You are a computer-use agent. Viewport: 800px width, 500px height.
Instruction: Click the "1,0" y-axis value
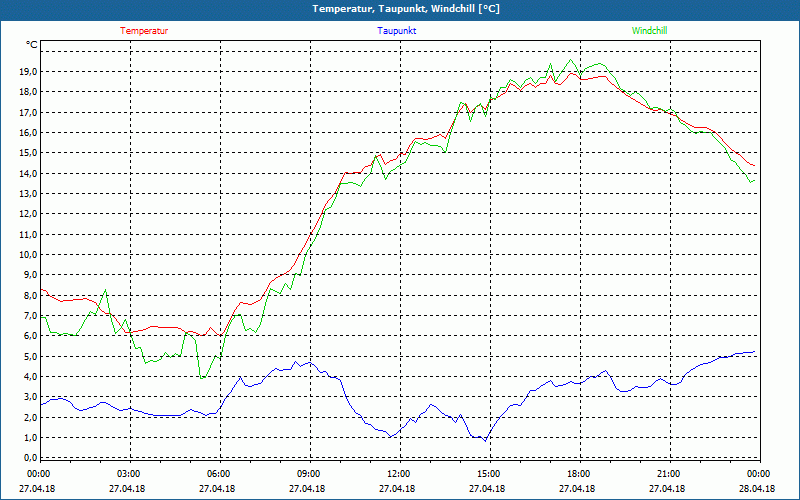pos(30,437)
